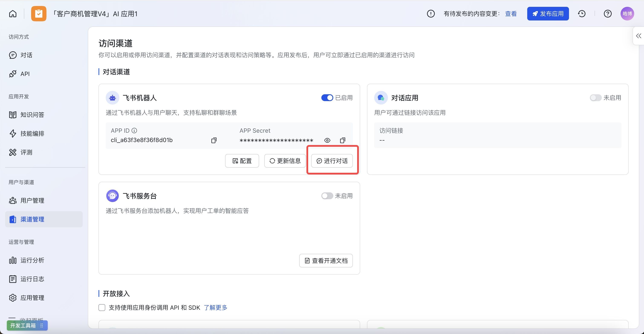
Task: Open 用户管理 in the sidebar
Action: pyautogui.click(x=44, y=200)
